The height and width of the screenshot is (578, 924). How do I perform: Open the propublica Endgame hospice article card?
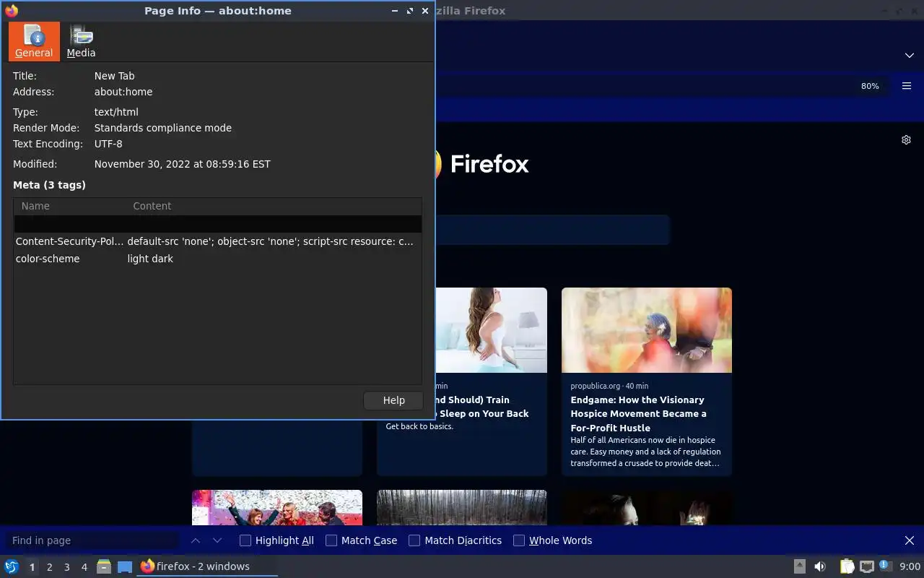coord(647,381)
